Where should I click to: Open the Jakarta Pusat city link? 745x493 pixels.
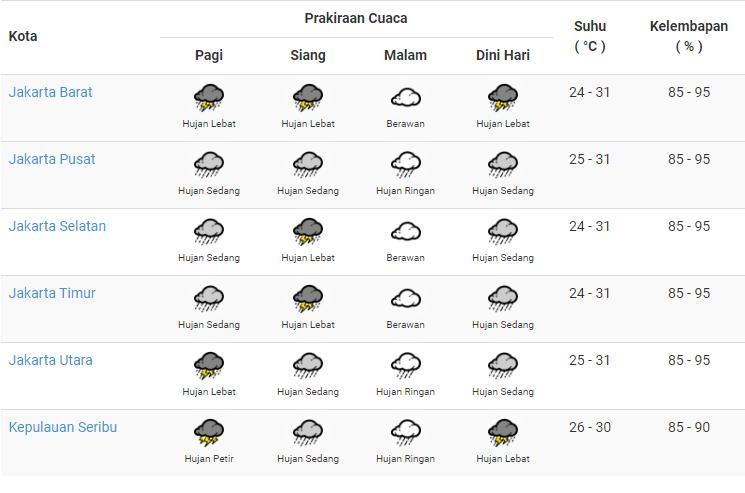[x=52, y=159]
